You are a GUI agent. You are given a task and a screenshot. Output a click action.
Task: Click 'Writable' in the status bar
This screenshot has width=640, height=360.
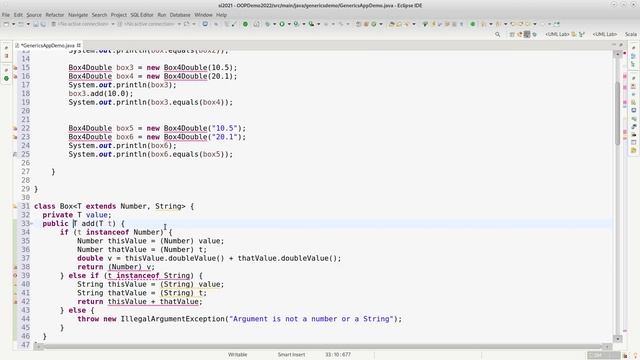(x=238, y=355)
